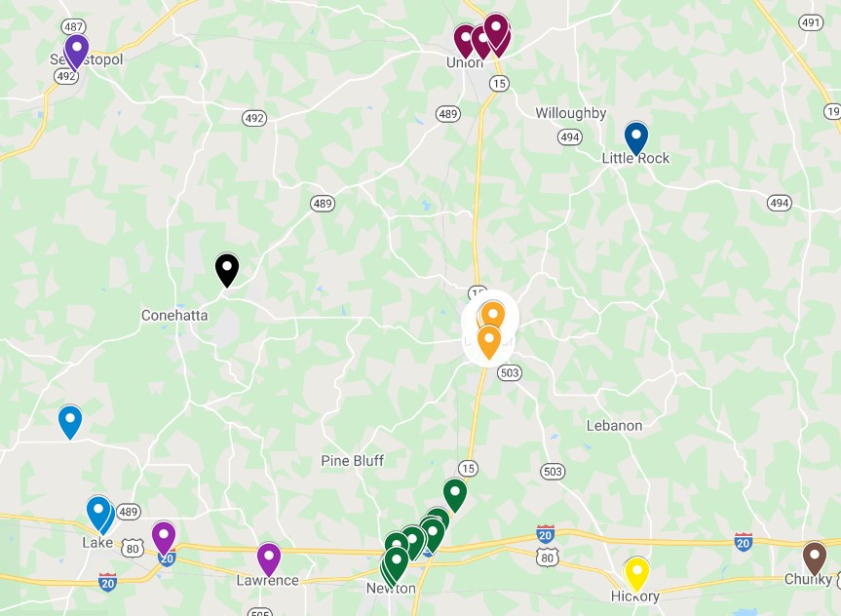
Task: Select the Lebanon place label
Action: coord(614,426)
